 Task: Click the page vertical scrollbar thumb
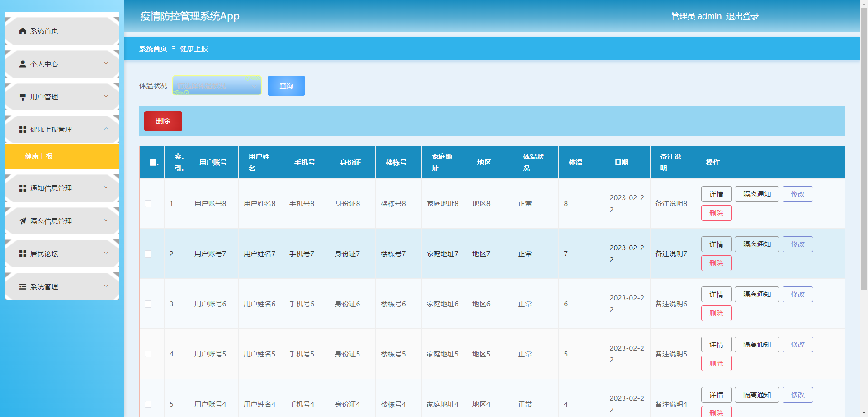[x=864, y=149]
